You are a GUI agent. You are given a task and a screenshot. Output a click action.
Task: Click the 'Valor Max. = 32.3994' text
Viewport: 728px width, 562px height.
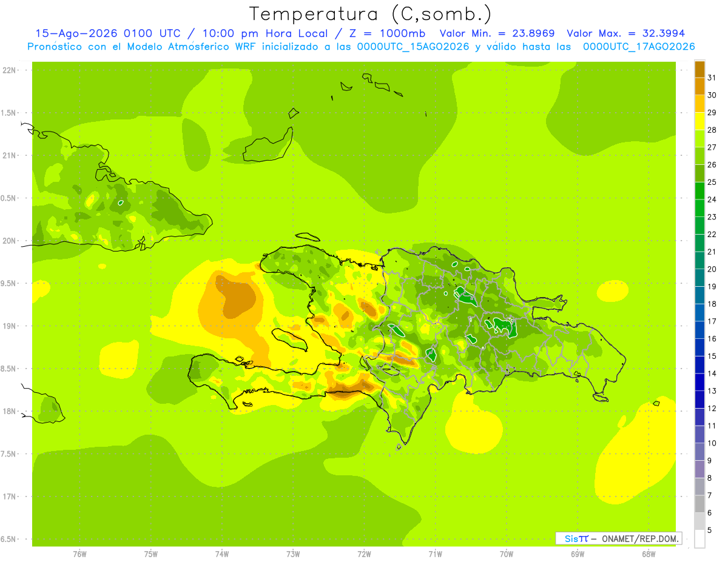pyautogui.click(x=625, y=33)
